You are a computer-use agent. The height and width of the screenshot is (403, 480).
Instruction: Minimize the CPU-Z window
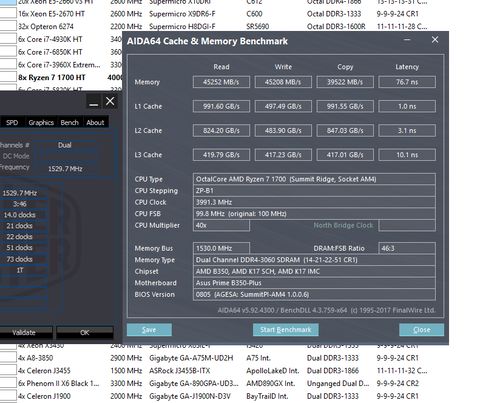click(x=94, y=101)
